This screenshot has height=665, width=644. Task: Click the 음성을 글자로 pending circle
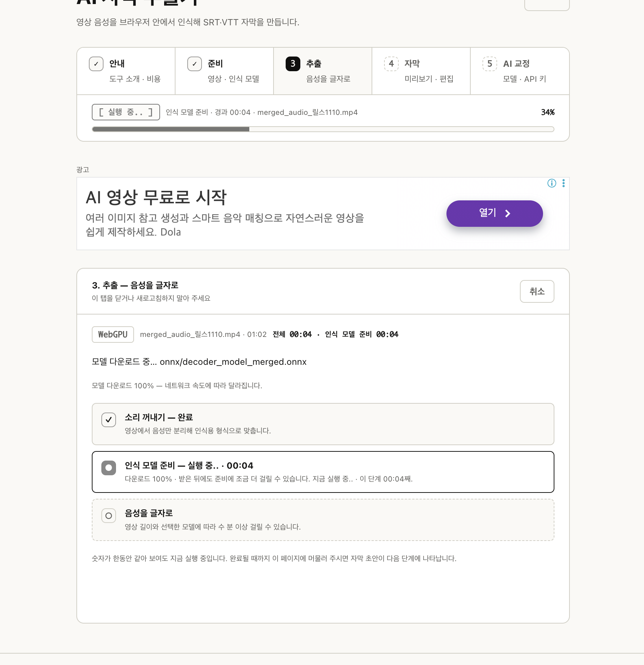(x=109, y=516)
